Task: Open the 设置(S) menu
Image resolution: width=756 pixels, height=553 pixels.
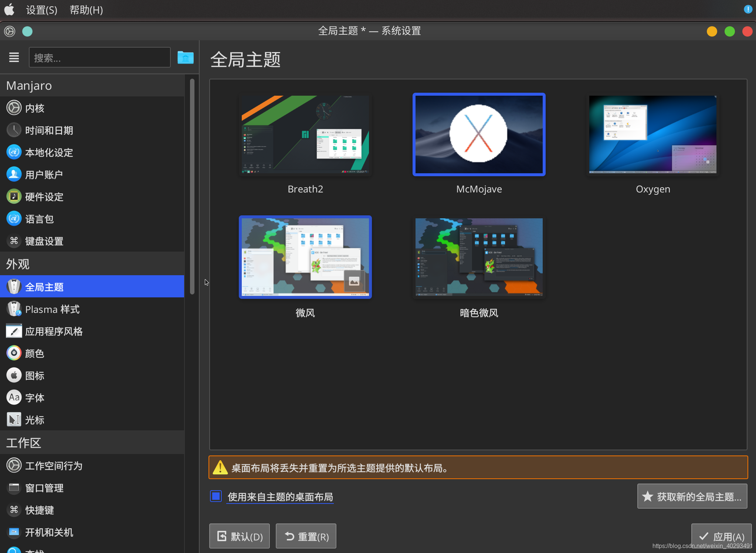Action: 42,10
